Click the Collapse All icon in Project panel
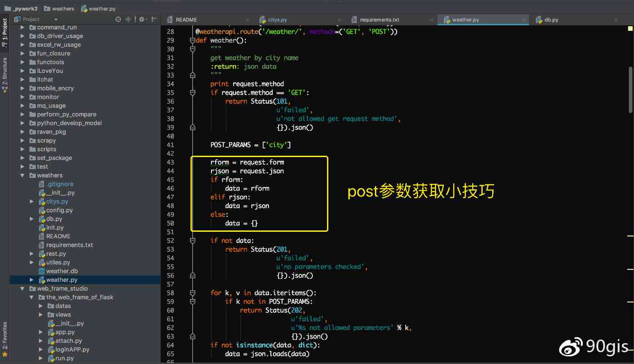The width and height of the screenshot is (634, 364). (127, 19)
